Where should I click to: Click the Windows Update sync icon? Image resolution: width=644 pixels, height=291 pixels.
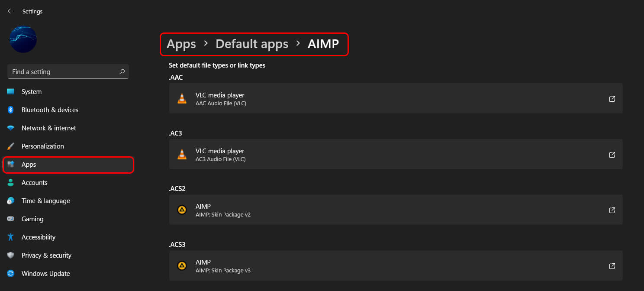coord(11,274)
